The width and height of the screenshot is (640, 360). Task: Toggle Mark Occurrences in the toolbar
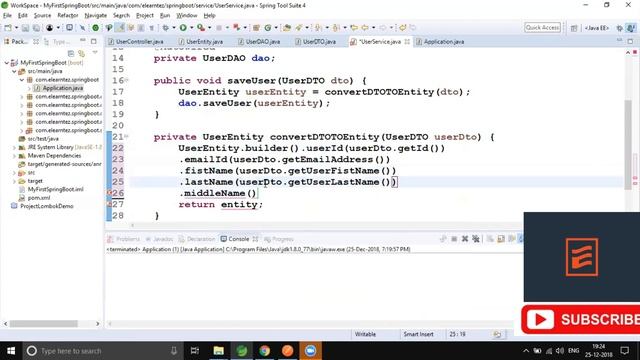pos(120,28)
